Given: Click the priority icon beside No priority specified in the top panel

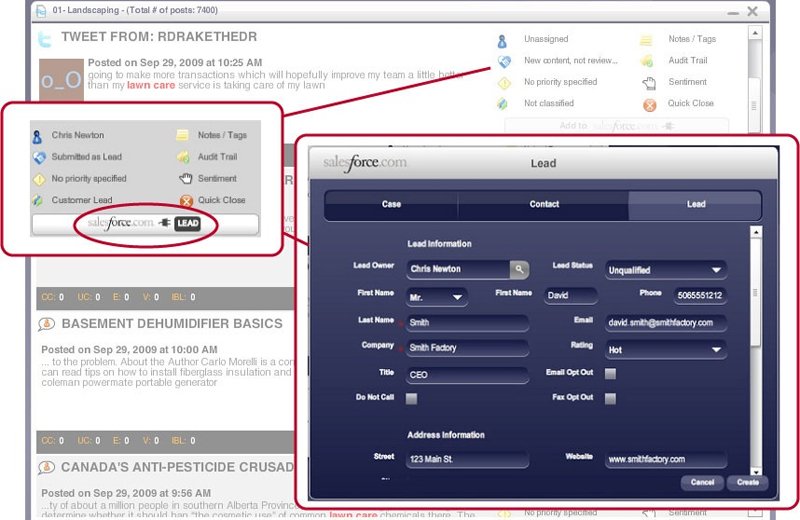Looking at the screenshot, I should pyautogui.click(x=504, y=83).
